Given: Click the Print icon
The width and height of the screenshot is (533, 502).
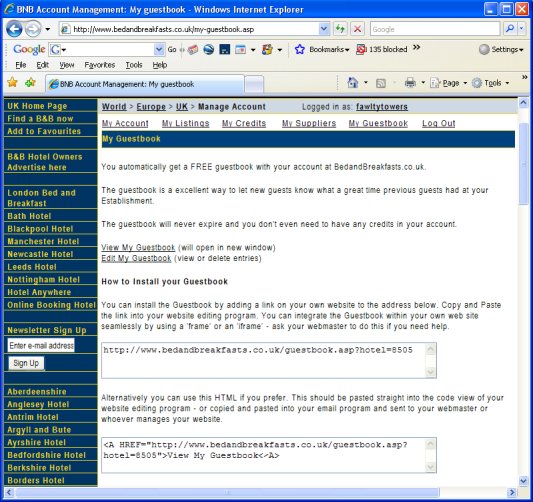Looking at the screenshot, I should 410,83.
